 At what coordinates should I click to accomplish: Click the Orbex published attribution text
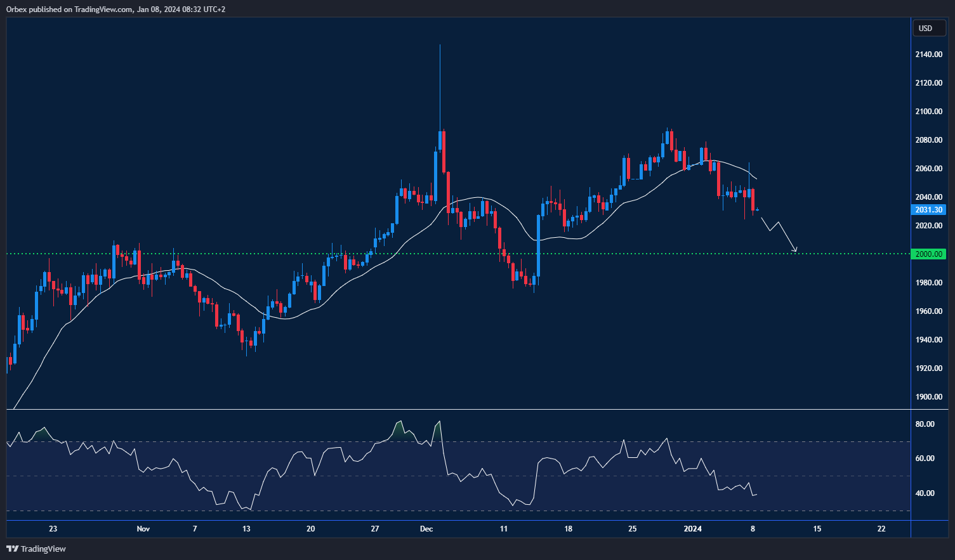[x=117, y=9]
